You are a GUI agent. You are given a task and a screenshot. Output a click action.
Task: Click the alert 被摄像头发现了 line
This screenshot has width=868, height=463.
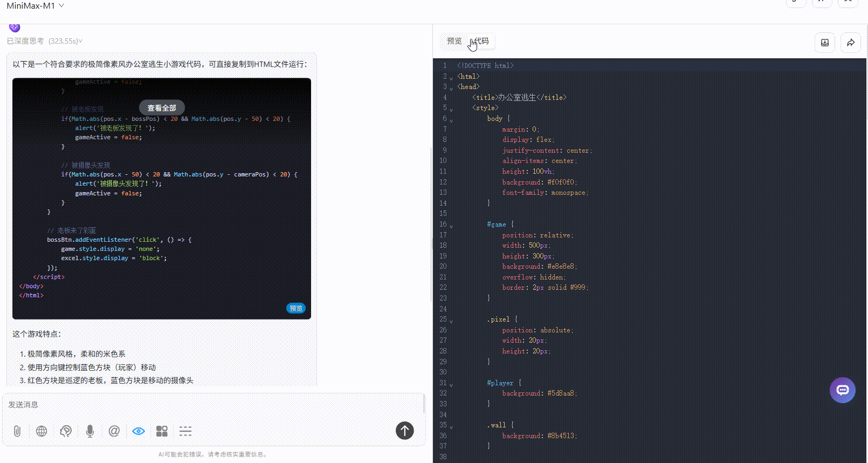(x=118, y=183)
